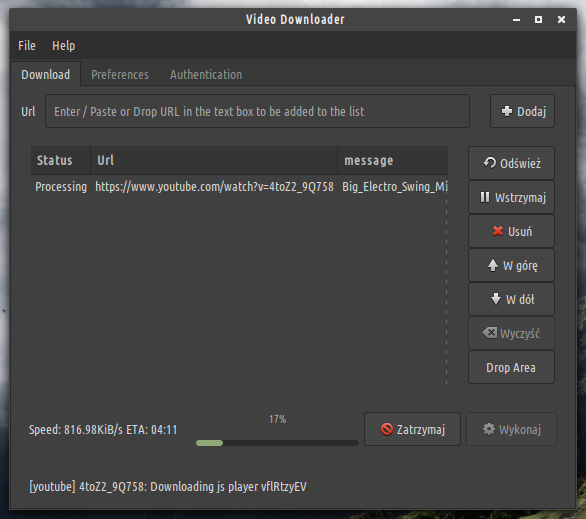This screenshot has height=519, width=586.
Task: Click the gear icon on Wykonaj
Action: 488,429
